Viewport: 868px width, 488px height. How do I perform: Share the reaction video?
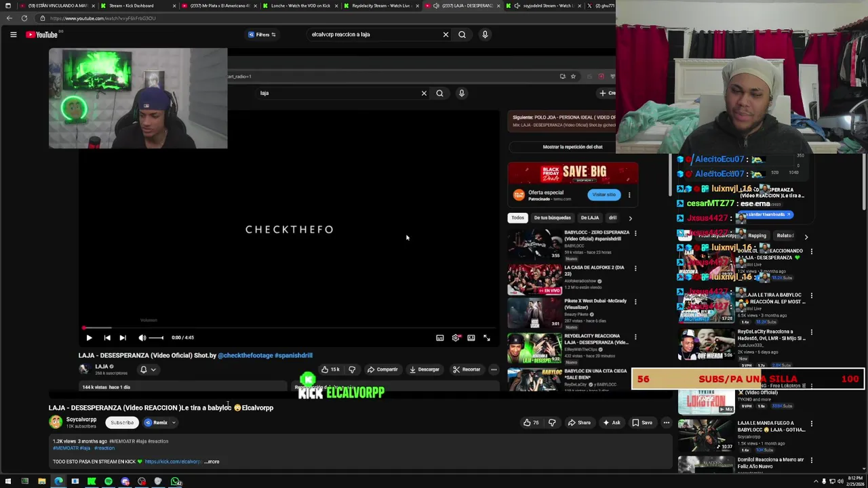pos(578,422)
